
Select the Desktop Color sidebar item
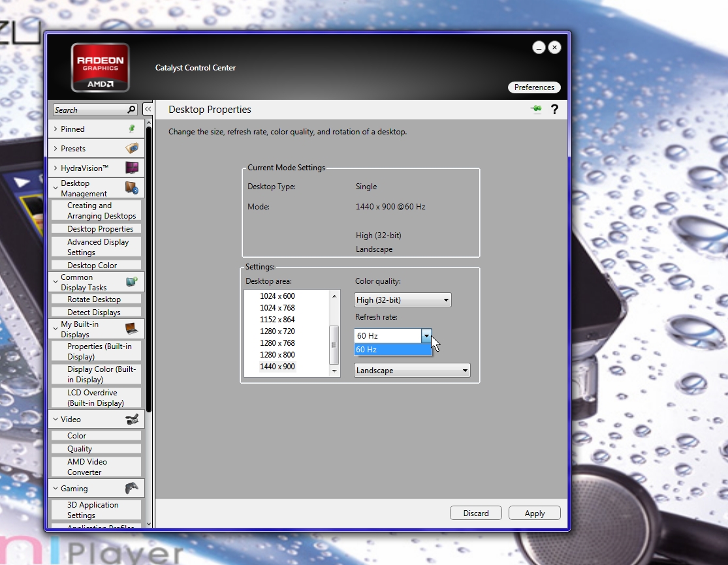point(92,266)
